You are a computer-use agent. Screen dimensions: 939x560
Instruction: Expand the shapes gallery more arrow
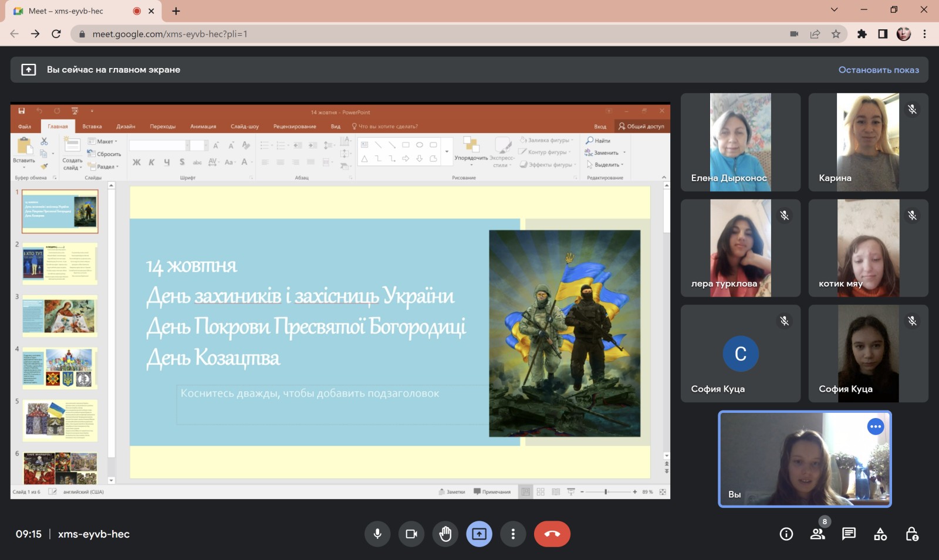[447, 152]
